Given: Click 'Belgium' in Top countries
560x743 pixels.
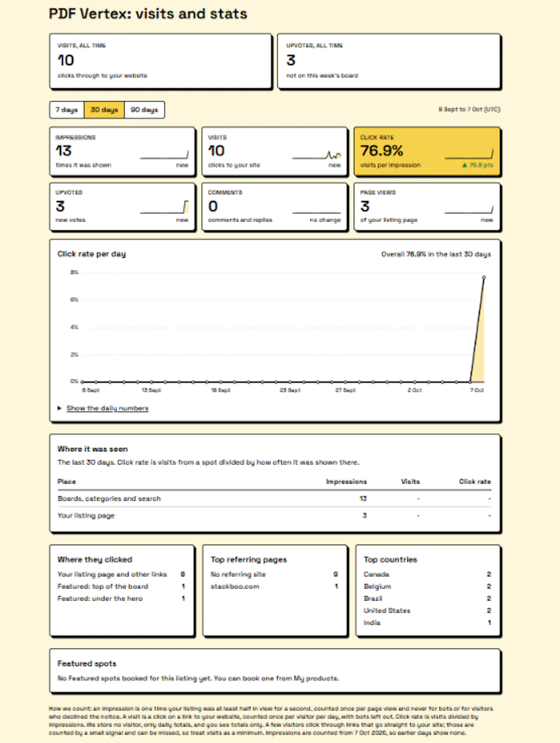Looking at the screenshot, I should [427, 586].
